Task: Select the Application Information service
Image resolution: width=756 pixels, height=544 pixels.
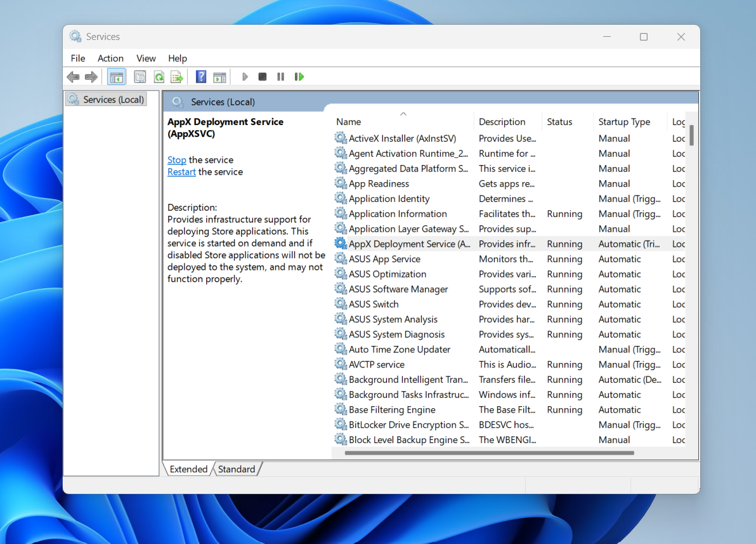Action: pos(509,214)
